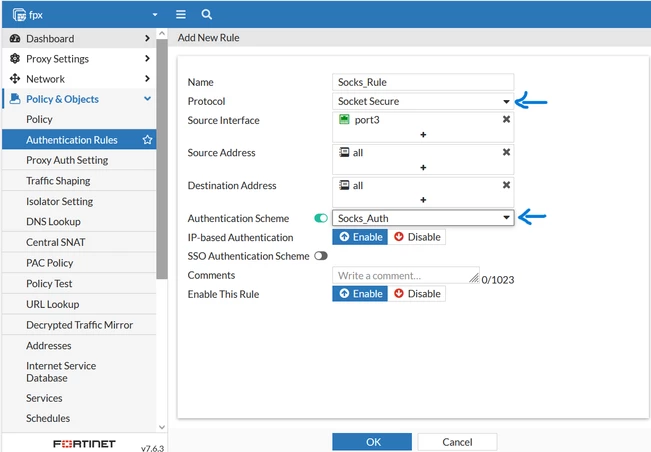Screen dimensions: 651x452
Task: Open Decrypted Traffic Mirror
Action: [x=79, y=325]
